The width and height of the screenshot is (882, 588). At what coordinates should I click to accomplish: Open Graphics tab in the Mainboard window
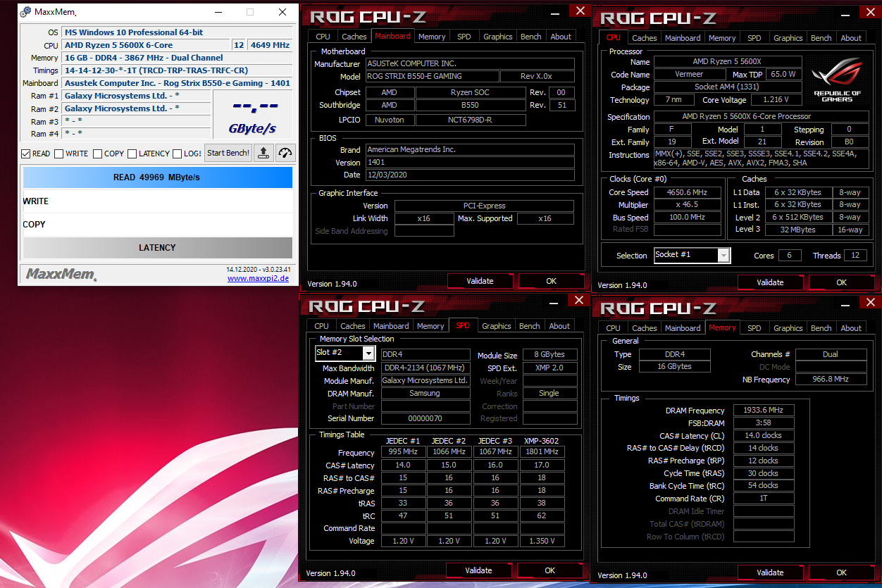497,37
